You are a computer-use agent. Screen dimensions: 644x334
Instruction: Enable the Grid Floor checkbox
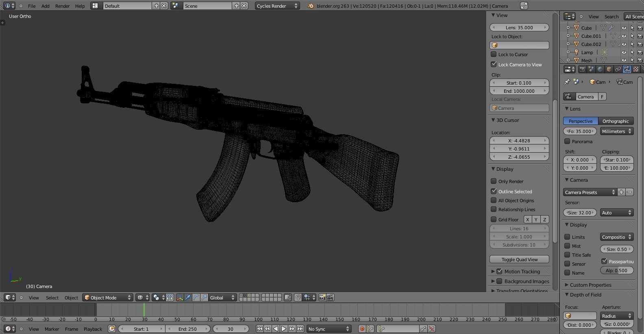pyautogui.click(x=494, y=219)
